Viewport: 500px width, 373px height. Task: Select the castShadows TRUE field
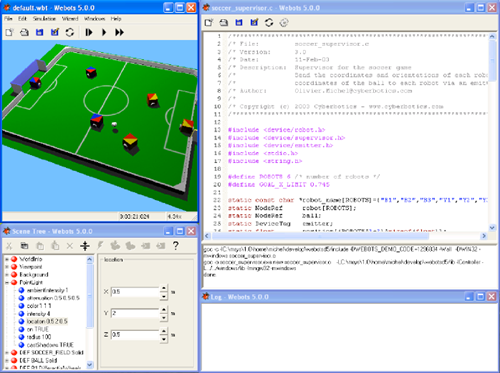(50, 345)
